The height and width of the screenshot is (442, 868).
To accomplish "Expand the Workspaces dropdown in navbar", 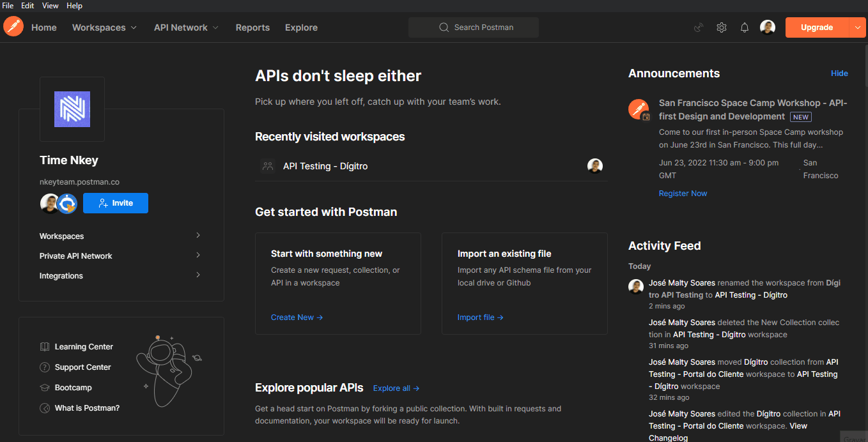I will [104, 27].
